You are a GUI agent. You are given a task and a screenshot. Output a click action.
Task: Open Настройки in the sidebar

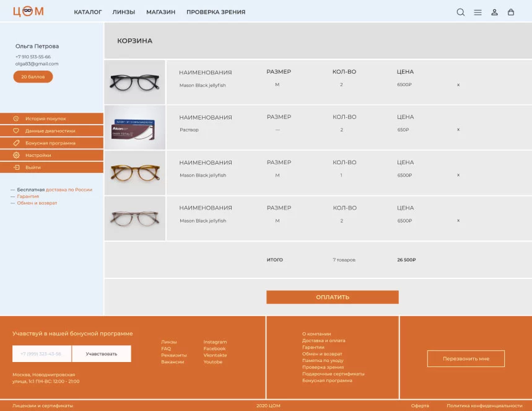51,155
